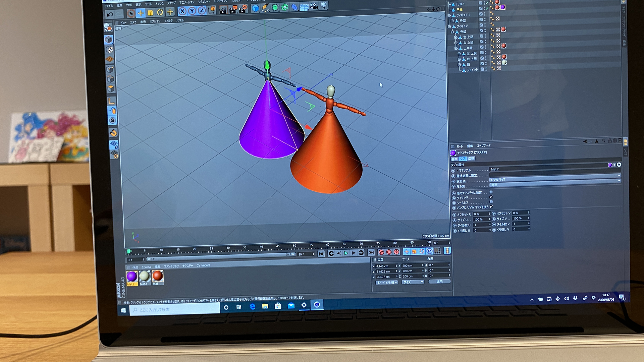Uncheck the タイリング checkbox

491,197
